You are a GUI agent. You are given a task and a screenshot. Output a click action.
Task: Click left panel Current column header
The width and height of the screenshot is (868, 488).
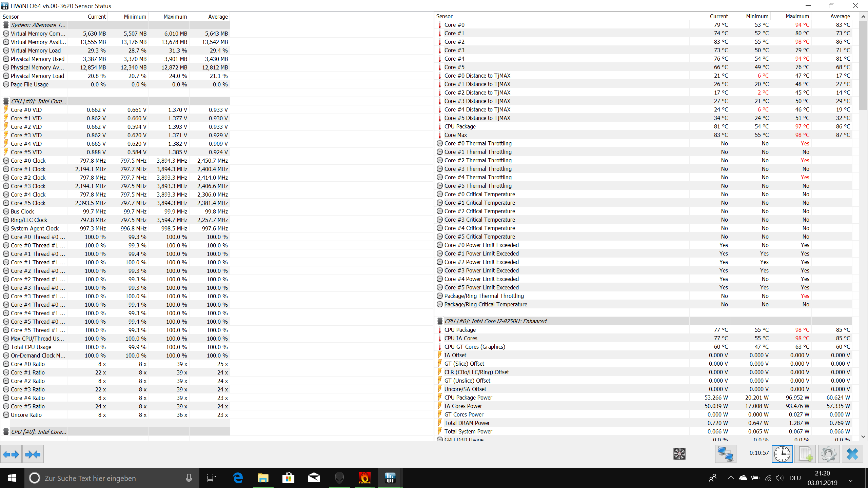point(87,17)
